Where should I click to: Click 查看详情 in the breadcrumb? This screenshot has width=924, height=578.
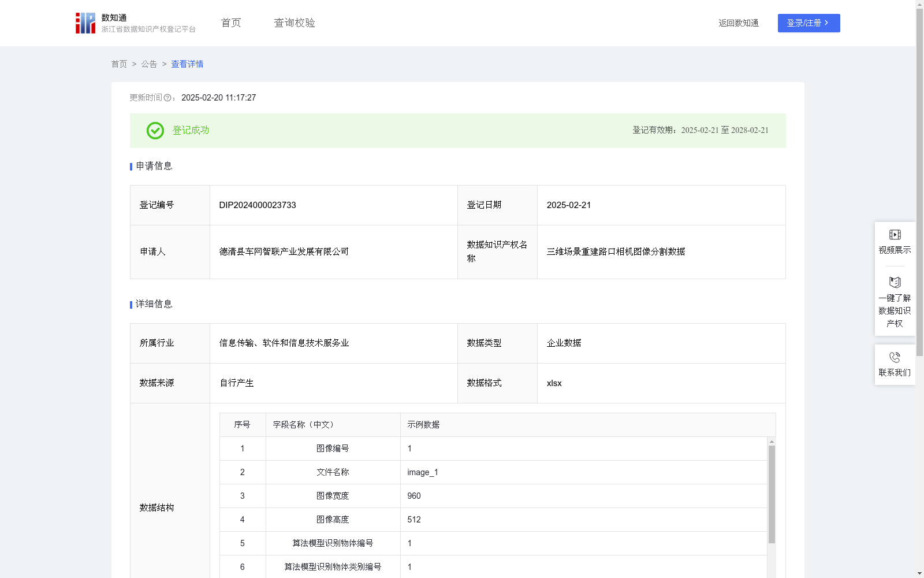(x=187, y=64)
